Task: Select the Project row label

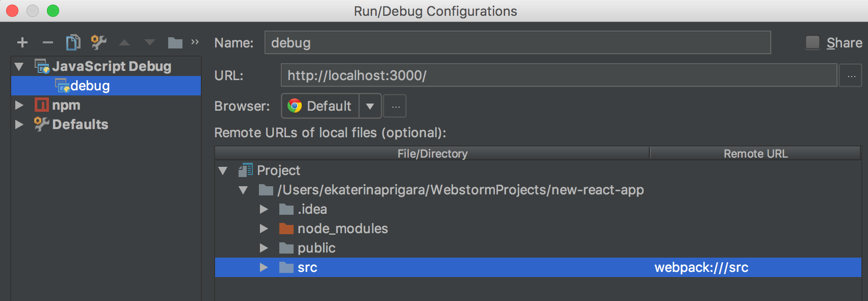Action: (278, 170)
